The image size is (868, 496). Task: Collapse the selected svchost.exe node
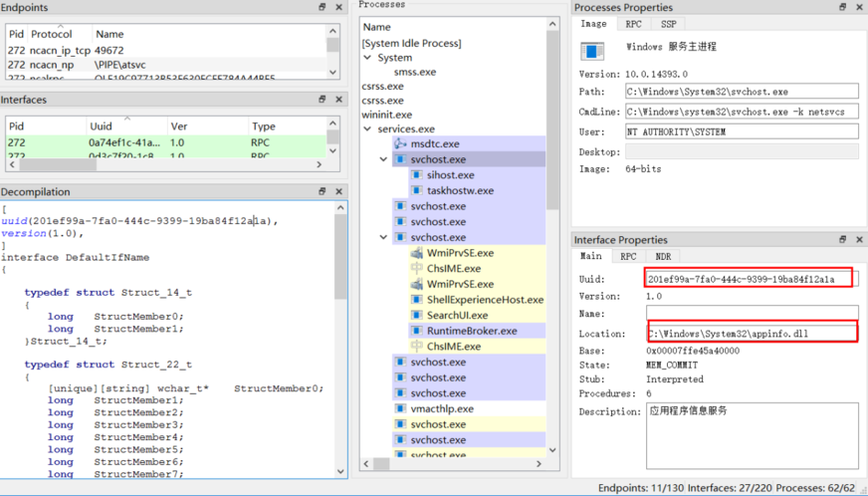[383, 159]
